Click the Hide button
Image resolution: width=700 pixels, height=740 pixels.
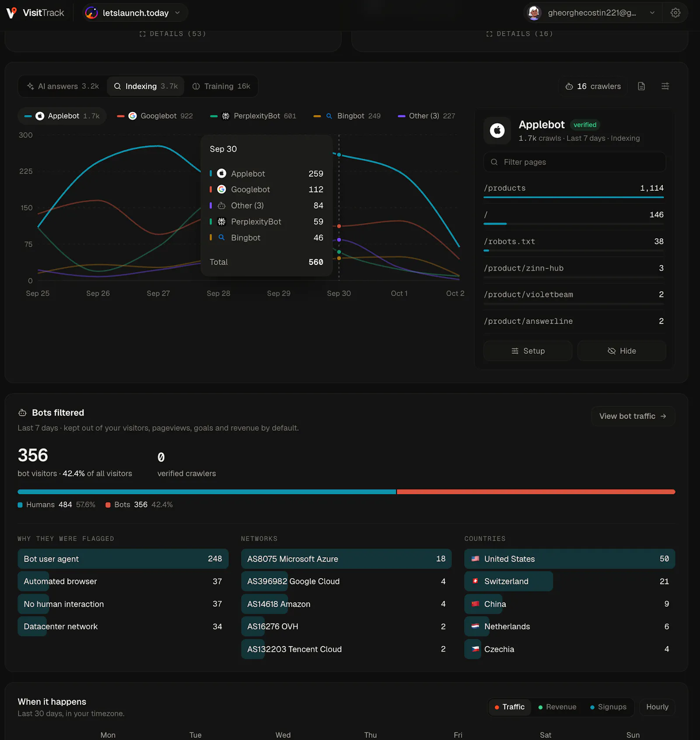pos(622,351)
